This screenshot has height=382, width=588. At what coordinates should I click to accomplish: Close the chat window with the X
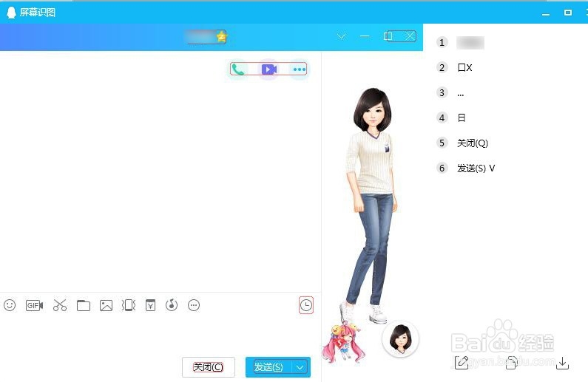pyautogui.click(x=410, y=36)
